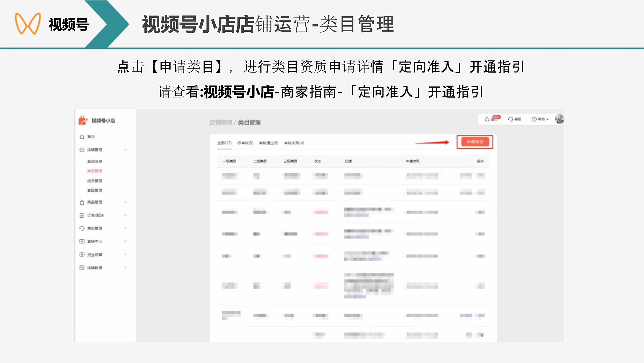Click the 售后管理 sidebar label
Screen dimensions: 644x363
(95, 228)
